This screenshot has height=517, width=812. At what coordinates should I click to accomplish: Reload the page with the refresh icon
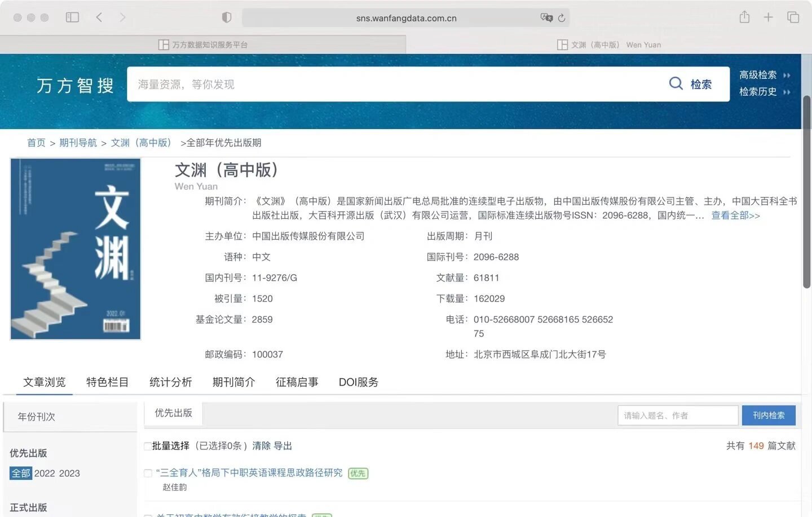(562, 18)
